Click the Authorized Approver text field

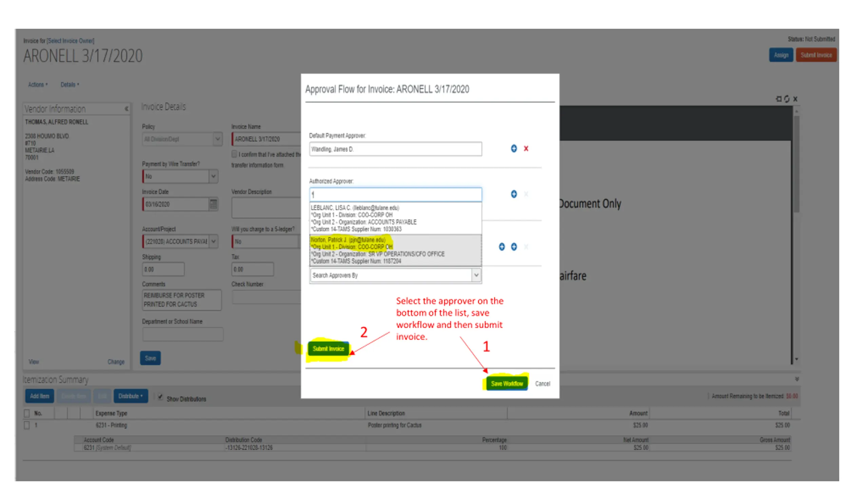395,195
